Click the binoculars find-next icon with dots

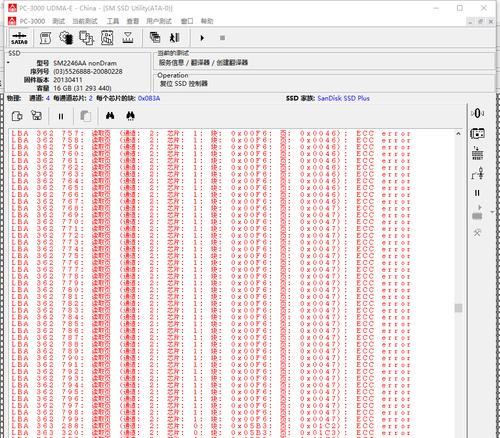[x=131, y=116]
